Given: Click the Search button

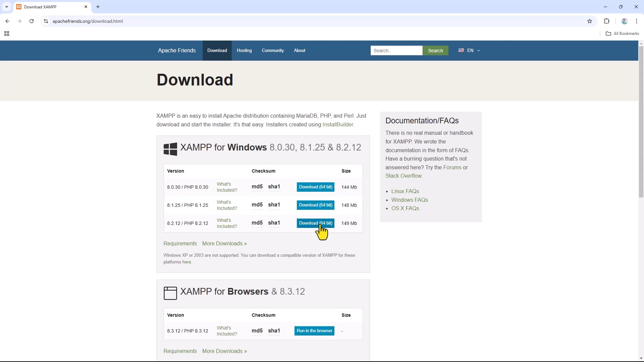Looking at the screenshot, I should (435, 50).
